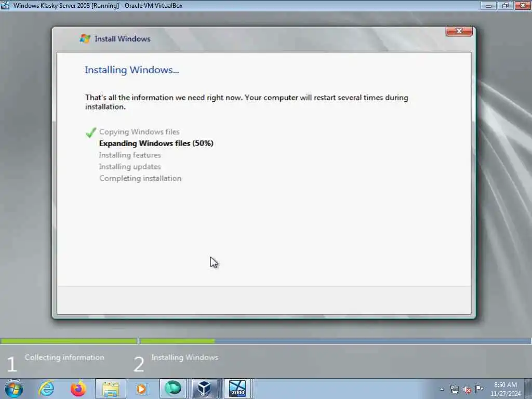Screen dimensions: 532x399
Task: Open Firefox from the taskbar
Action: click(x=78, y=389)
